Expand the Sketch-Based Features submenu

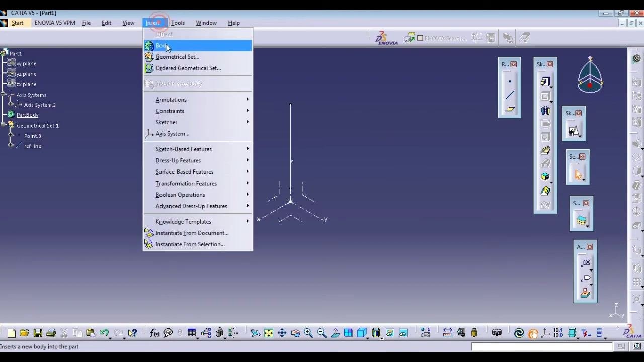pyautogui.click(x=197, y=149)
